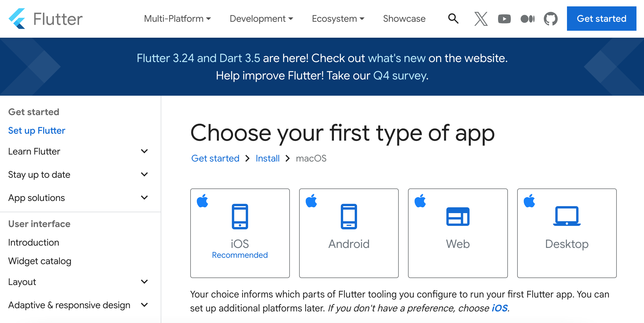
Task: Pick the Web app type card
Action: [x=458, y=233]
